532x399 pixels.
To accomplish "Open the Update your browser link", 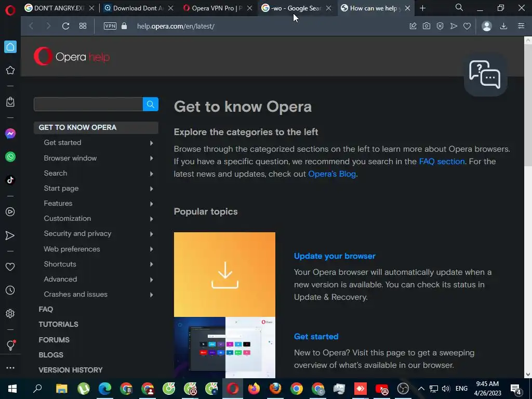I will click(335, 256).
